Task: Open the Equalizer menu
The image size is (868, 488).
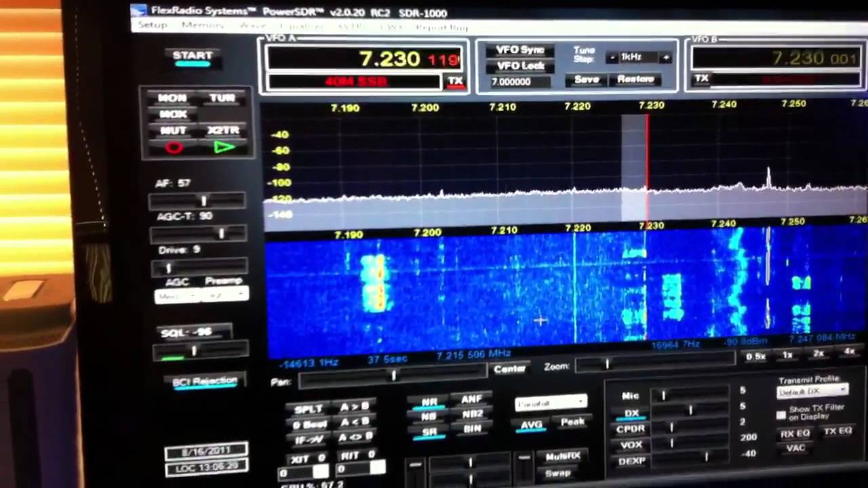Action: click(x=301, y=27)
